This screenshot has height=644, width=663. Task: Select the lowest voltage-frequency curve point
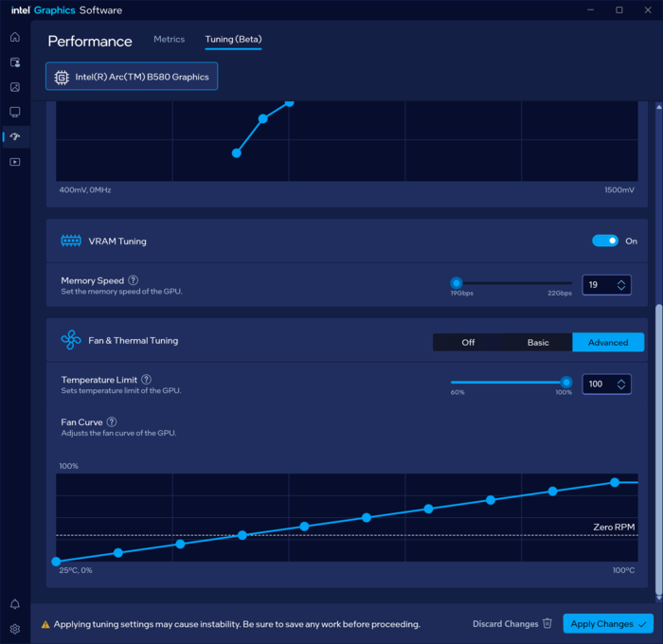[237, 153]
